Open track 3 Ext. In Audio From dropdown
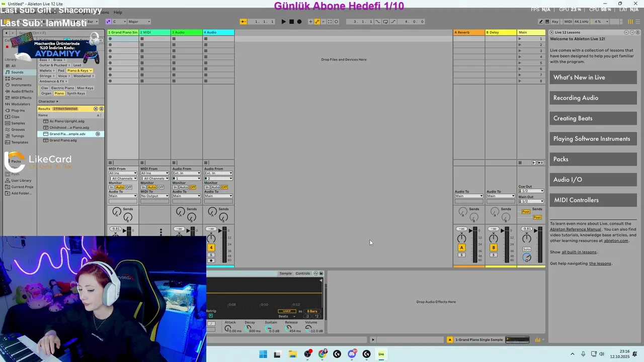 click(x=187, y=173)
